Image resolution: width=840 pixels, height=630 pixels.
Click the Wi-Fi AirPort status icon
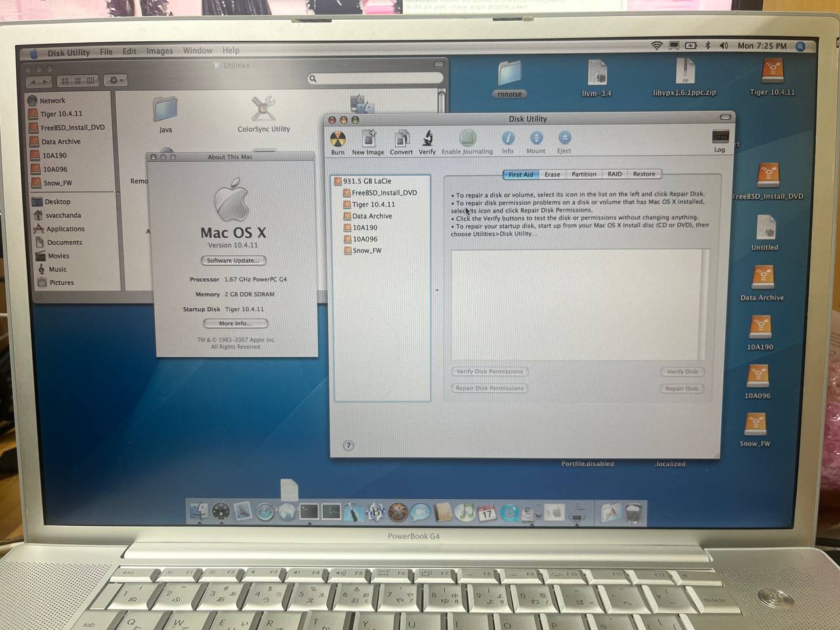point(657,45)
